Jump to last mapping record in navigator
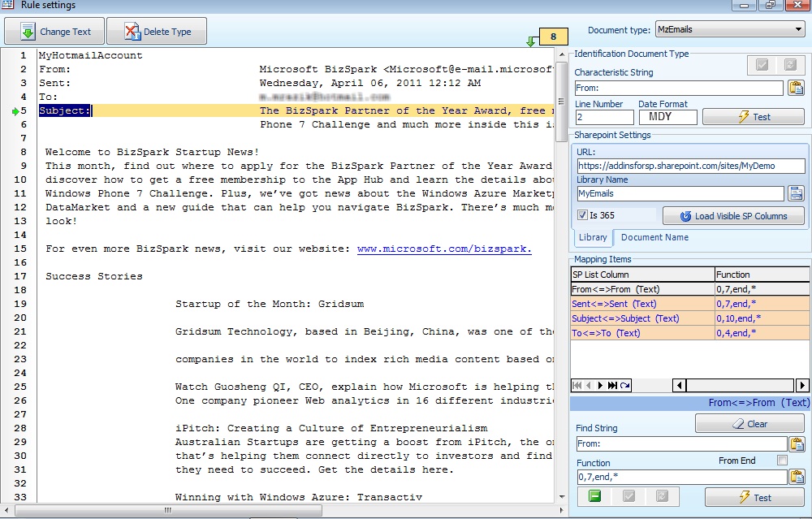The width and height of the screenshot is (812, 519). point(612,385)
